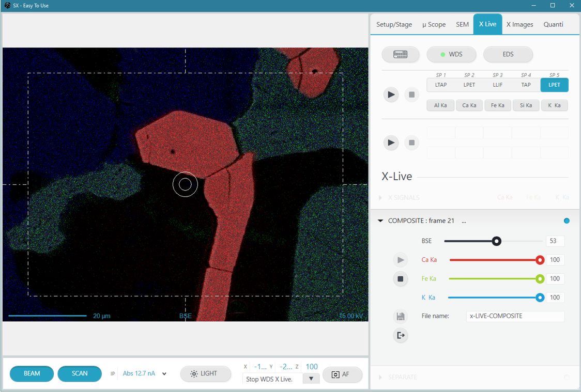Toggle the LIGHT button
Viewport: 581px width, 392px height.
pyautogui.click(x=205, y=373)
